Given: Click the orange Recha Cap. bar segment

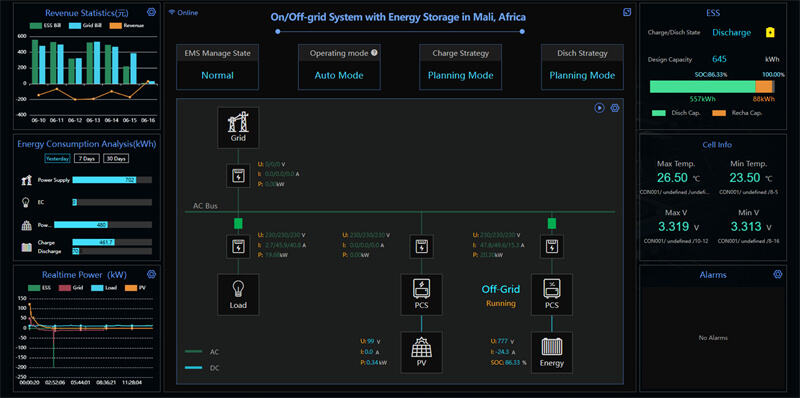Looking at the screenshot, I should click(x=764, y=87).
